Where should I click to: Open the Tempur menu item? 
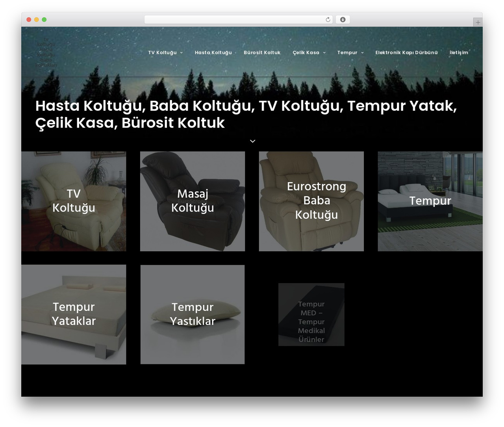(347, 52)
